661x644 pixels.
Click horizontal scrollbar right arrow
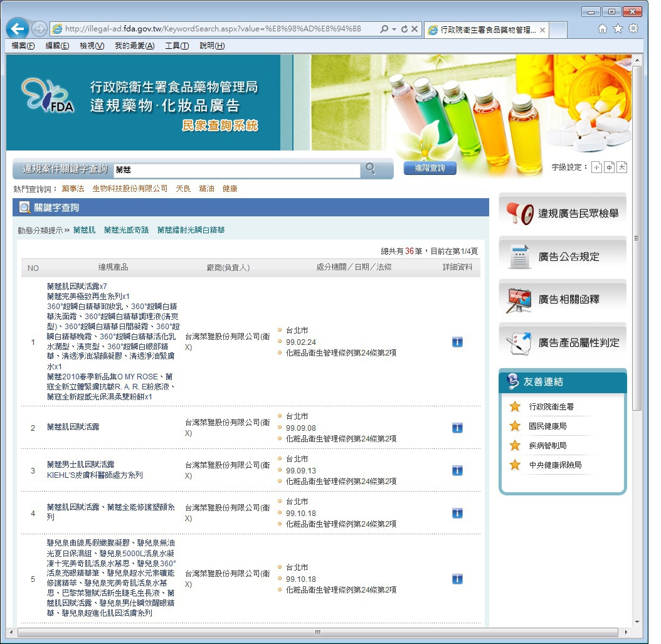coord(626,632)
